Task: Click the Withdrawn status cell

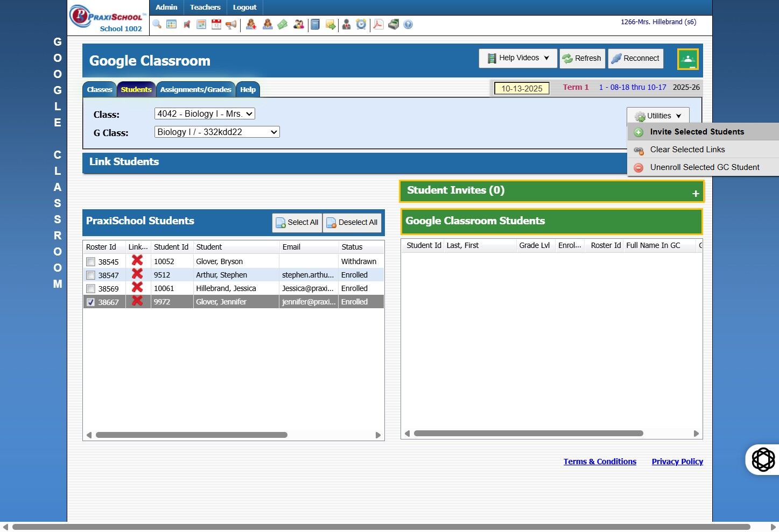Action: click(359, 261)
